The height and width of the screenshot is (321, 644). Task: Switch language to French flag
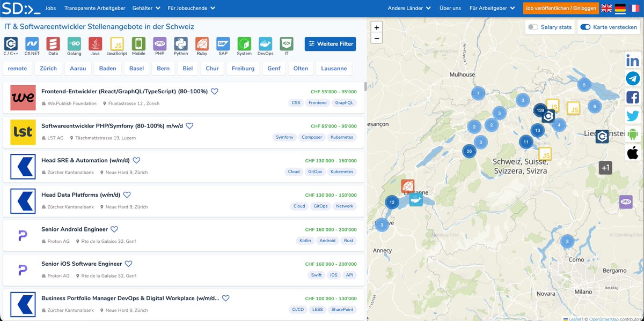634,8
